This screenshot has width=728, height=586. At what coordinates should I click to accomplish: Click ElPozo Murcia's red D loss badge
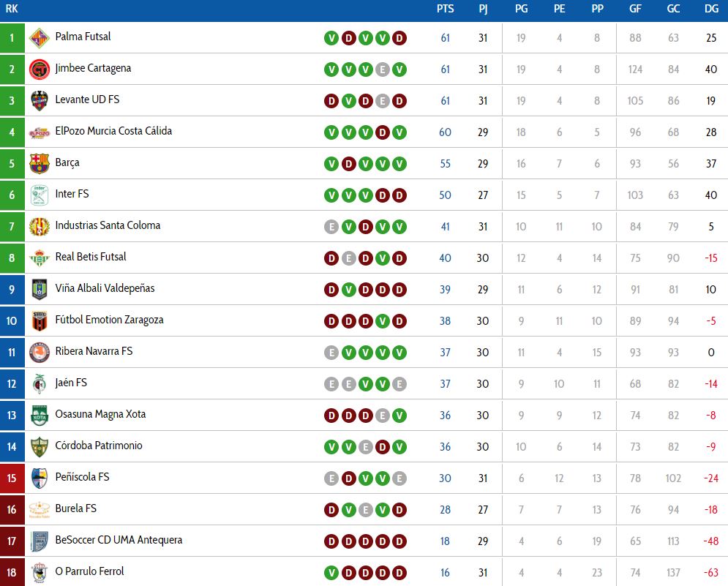point(382,133)
